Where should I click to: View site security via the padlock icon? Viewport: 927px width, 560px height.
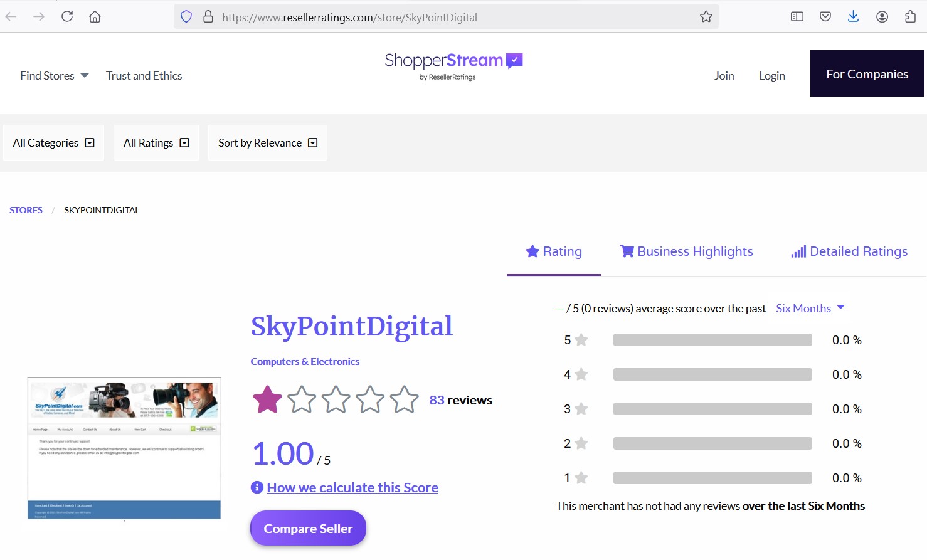[208, 17]
